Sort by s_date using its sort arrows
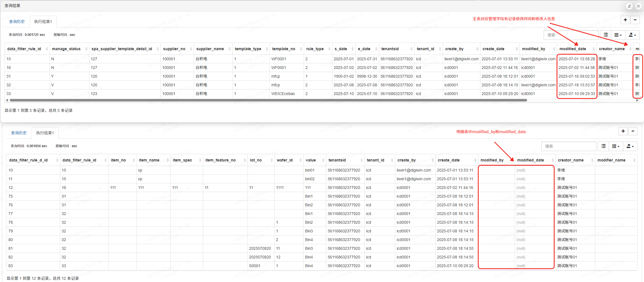Image resolution: width=644 pixels, height=282 pixels. 353,49
